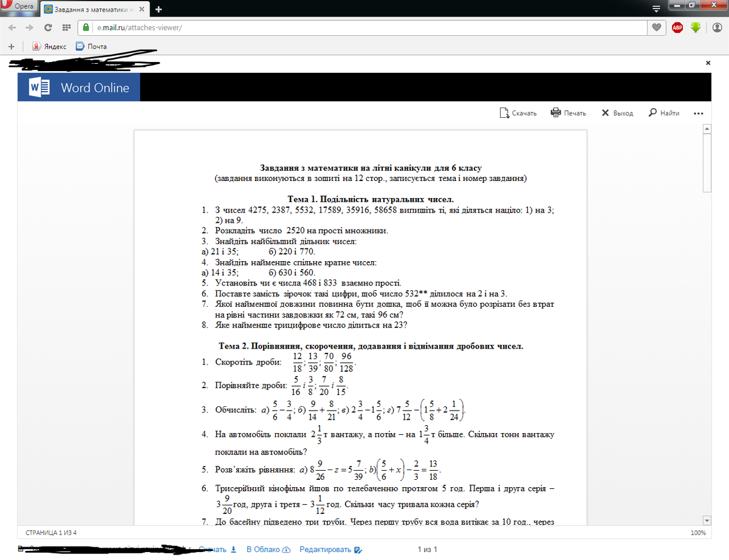729x560 pixels.
Task: Reload the current page
Action: (48, 27)
